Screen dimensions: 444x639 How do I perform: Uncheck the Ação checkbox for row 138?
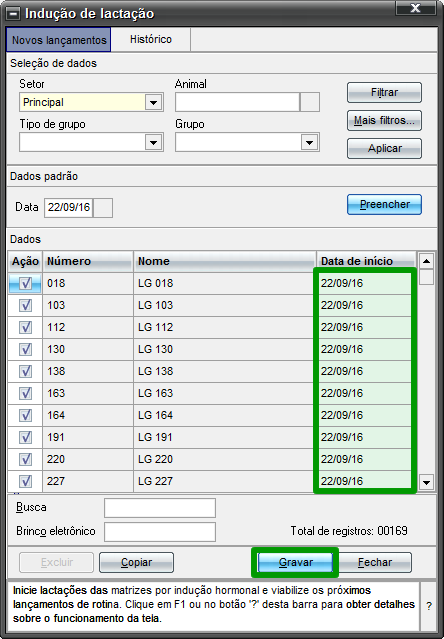pos(25,371)
